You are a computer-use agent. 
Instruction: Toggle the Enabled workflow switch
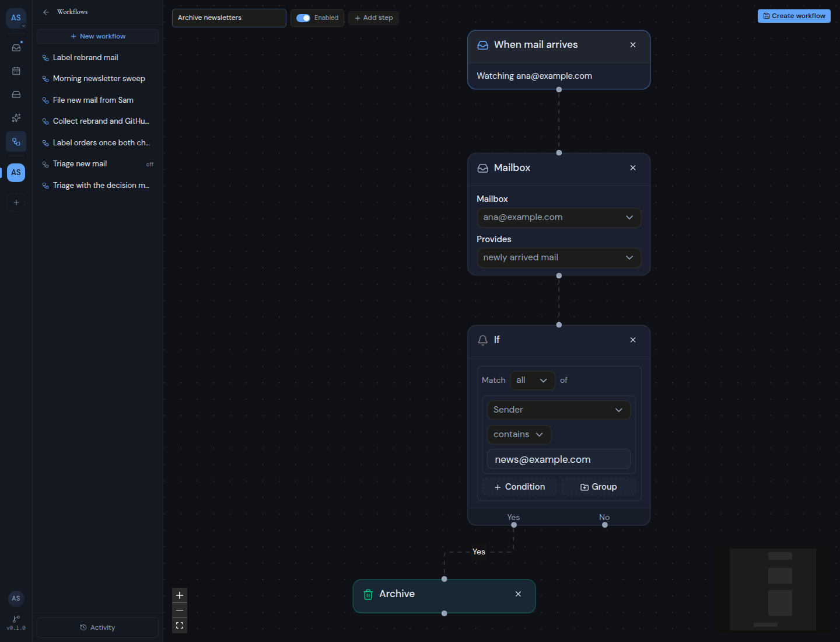coord(303,18)
